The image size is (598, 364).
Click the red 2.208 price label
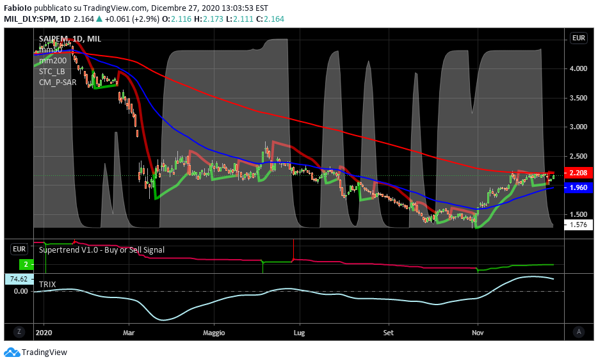[578, 173]
